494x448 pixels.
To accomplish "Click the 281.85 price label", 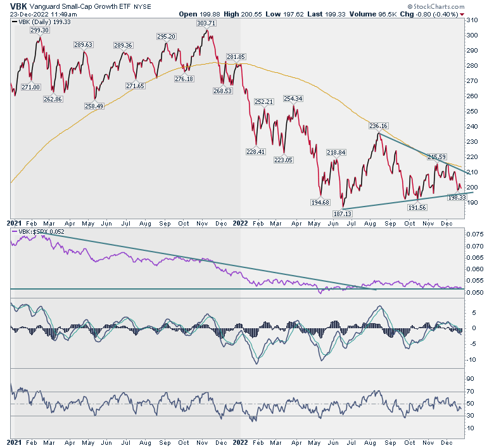I will [236, 57].
